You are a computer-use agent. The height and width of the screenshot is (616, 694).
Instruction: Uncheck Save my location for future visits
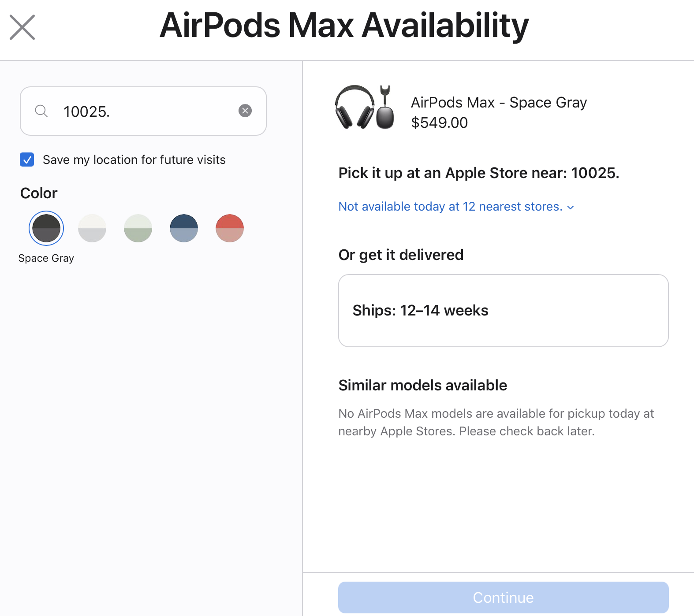click(x=27, y=160)
